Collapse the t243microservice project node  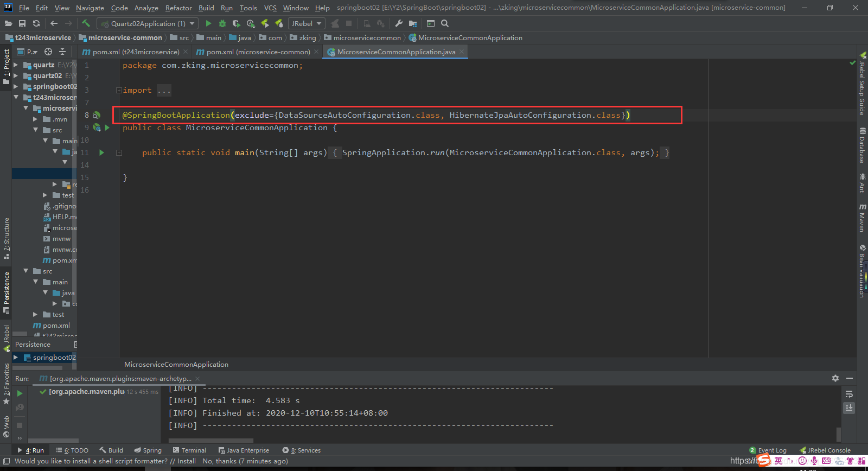[16, 97]
